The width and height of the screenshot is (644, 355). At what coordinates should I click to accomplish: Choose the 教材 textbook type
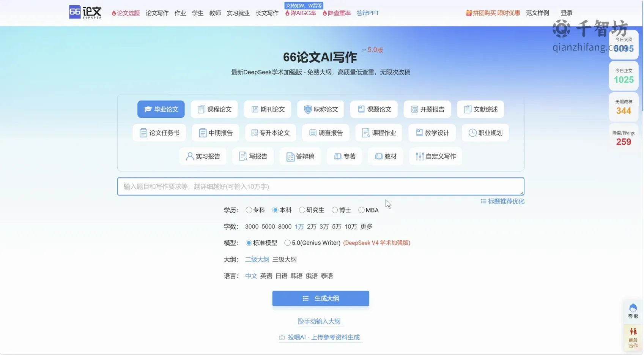386,156
